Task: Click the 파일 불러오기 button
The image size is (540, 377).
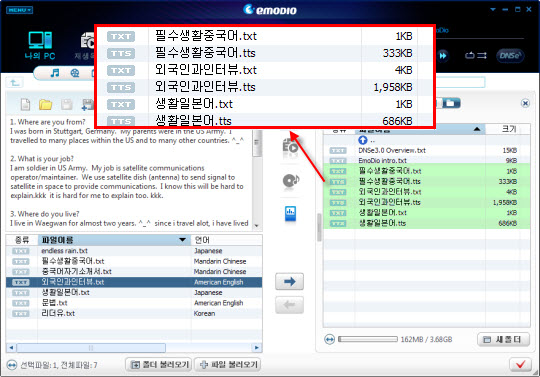Action: pos(227,365)
